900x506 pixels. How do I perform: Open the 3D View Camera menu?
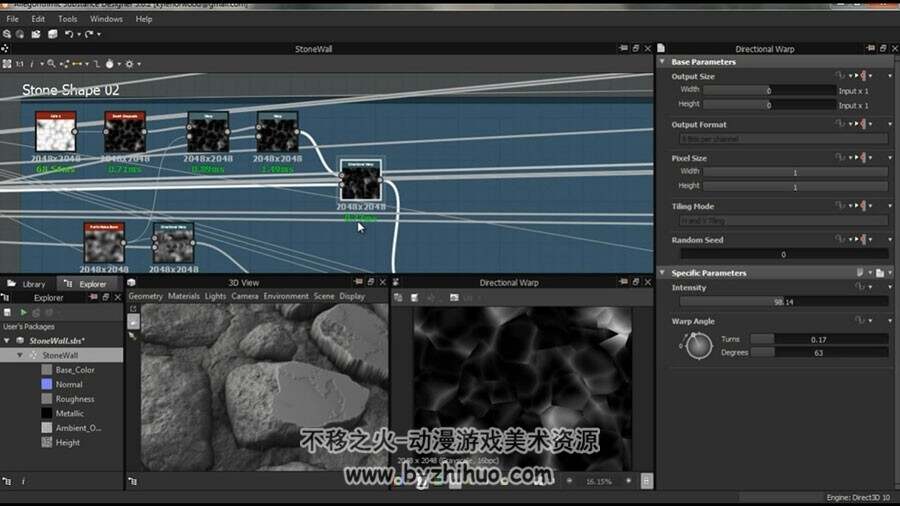[x=245, y=297]
